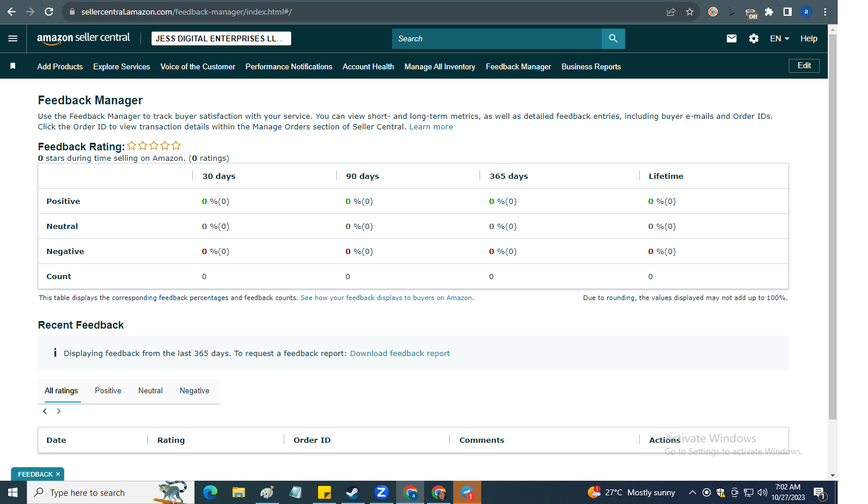The height and width of the screenshot is (504, 868).
Task: Click the scrollbar down arrow
Action: [833, 475]
